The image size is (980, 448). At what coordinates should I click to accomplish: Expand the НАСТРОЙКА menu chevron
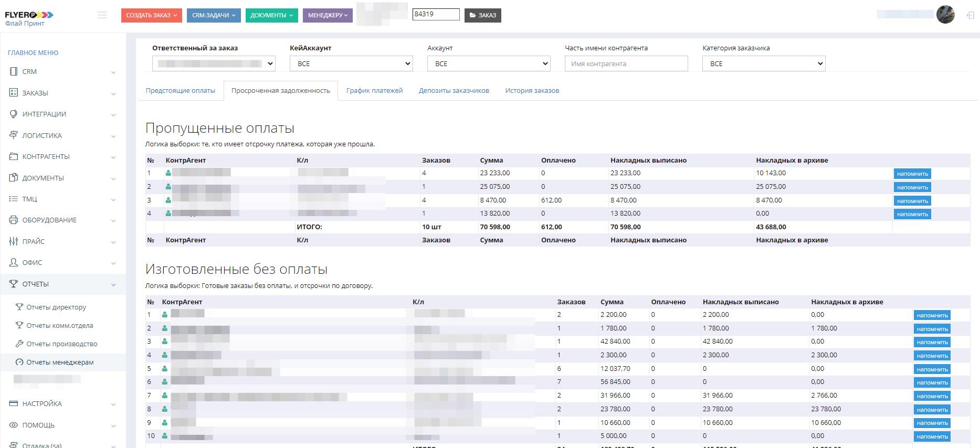click(x=113, y=404)
